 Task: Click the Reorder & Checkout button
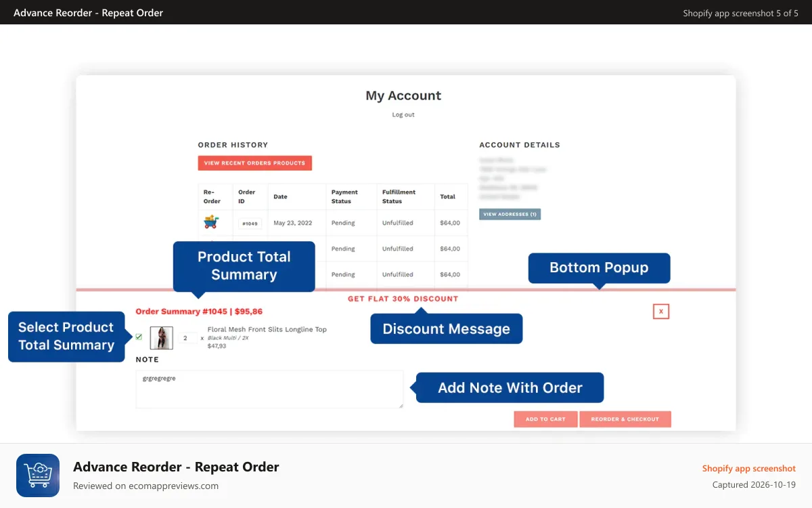coord(625,419)
